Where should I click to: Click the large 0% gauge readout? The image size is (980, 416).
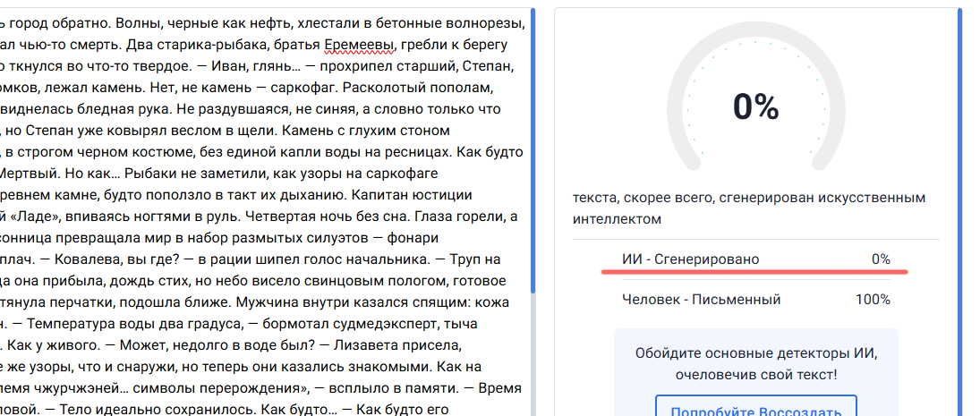click(755, 106)
